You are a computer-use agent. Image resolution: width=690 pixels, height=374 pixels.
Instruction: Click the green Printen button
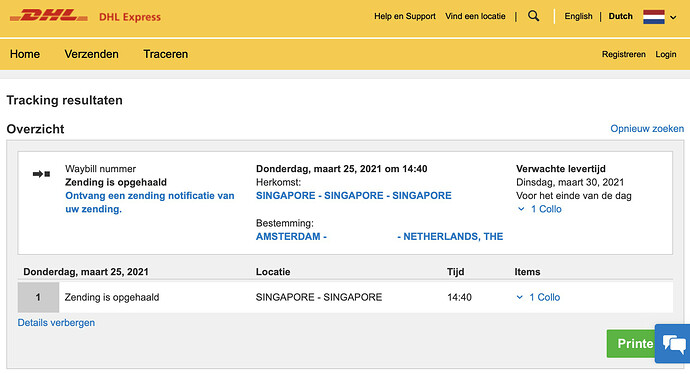point(631,343)
